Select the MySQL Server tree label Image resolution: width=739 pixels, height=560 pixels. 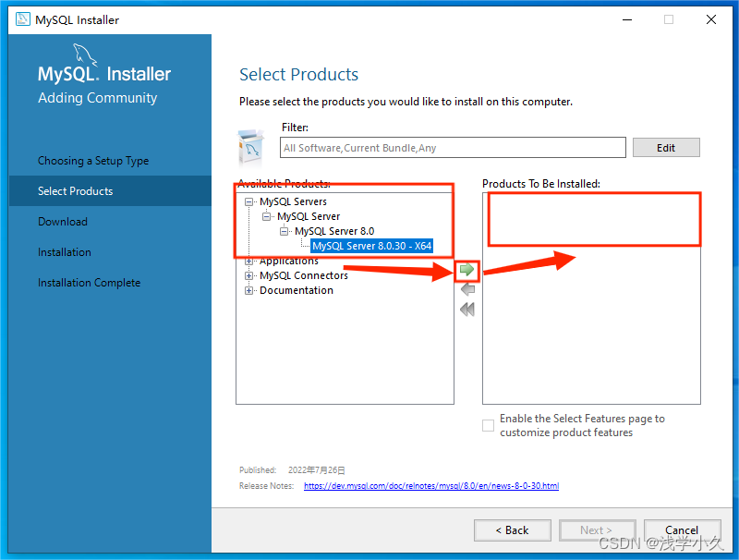pyautogui.click(x=309, y=216)
